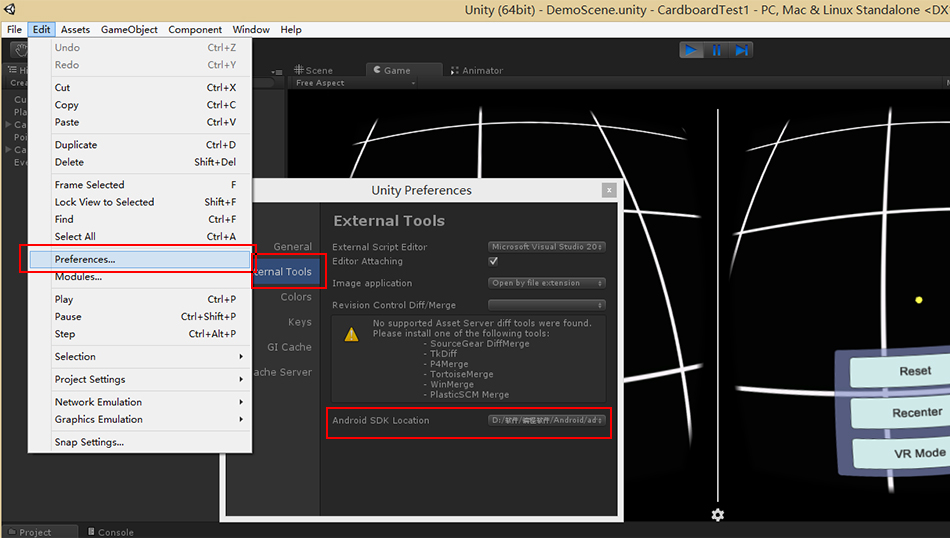Switch to the Console tab
This screenshot has height=538, width=950.
tap(111, 532)
